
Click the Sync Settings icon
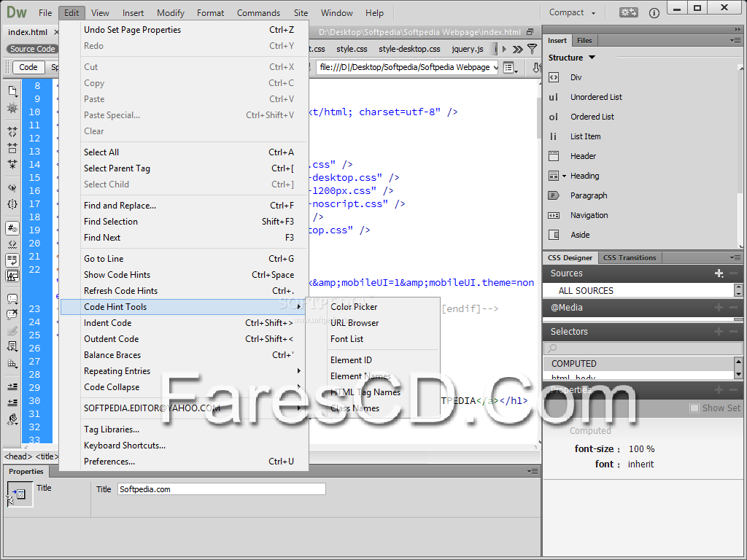[x=628, y=12]
